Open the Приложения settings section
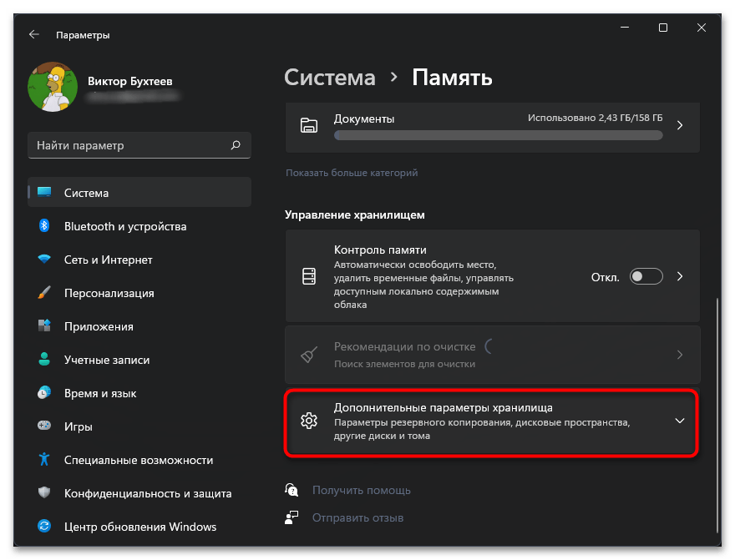 99,326
